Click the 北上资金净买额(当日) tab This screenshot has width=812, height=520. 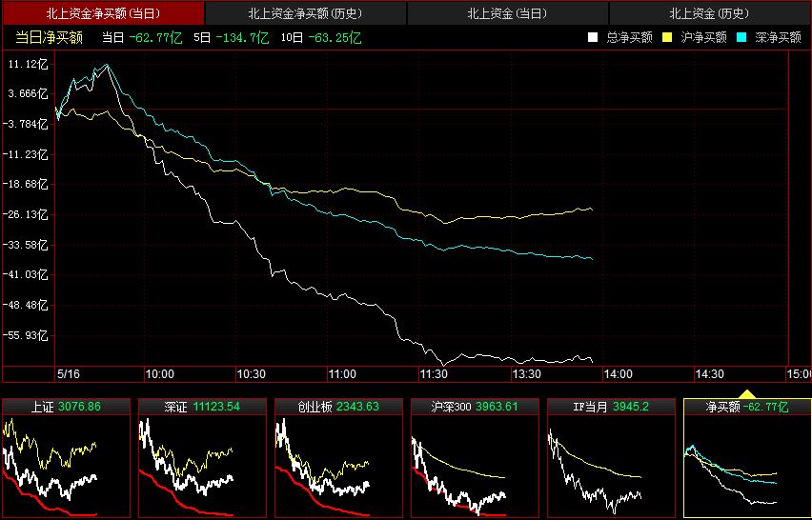tap(103, 13)
